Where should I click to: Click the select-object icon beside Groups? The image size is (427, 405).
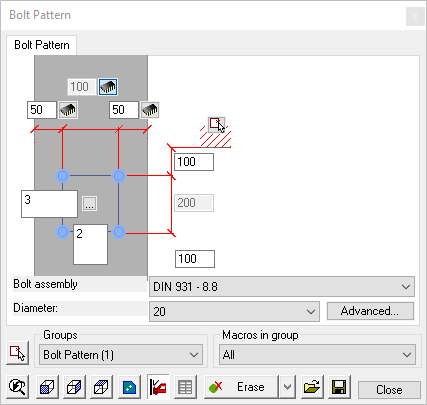pos(17,353)
